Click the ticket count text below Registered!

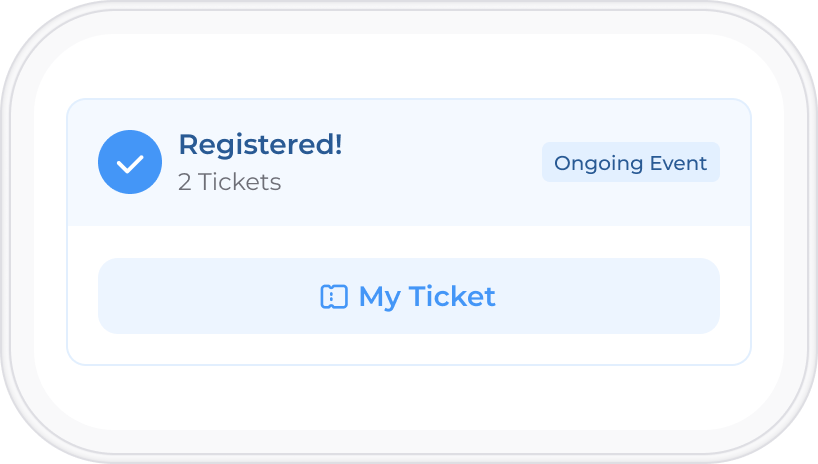(x=230, y=182)
